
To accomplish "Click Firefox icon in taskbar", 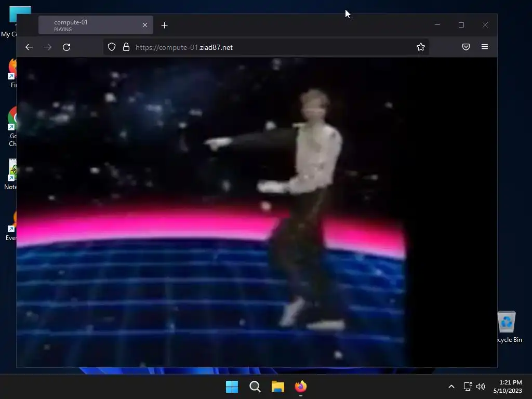I will coord(301,387).
